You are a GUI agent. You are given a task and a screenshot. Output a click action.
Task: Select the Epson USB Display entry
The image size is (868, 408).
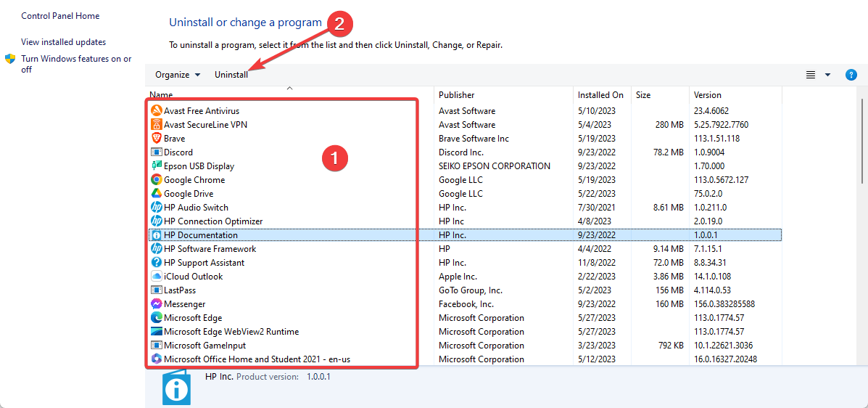click(199, 166)
